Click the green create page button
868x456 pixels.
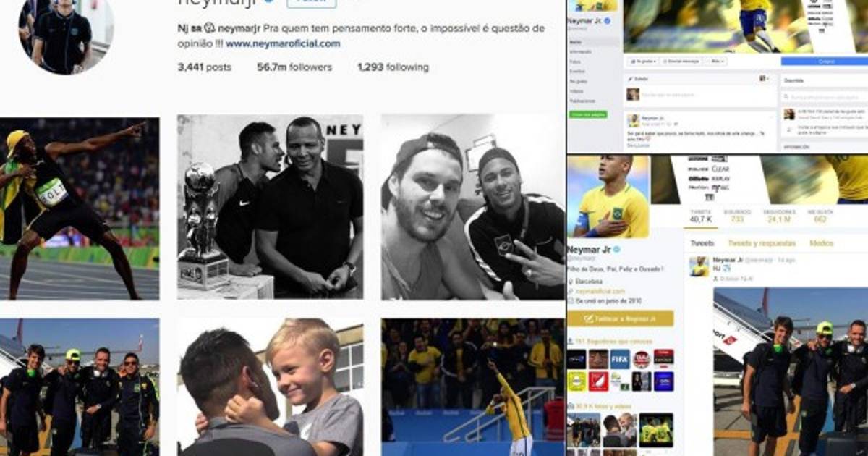point(588,114)
